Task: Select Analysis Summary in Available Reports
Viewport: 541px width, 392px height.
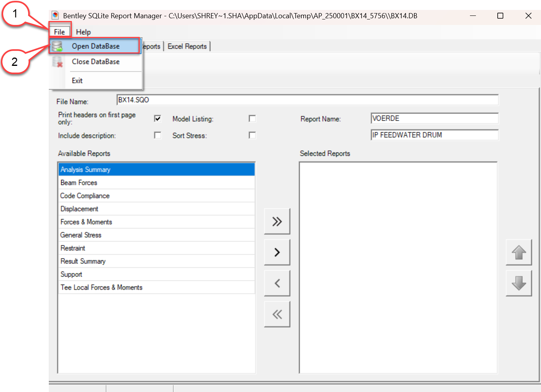Action: [x=157, y=169]
